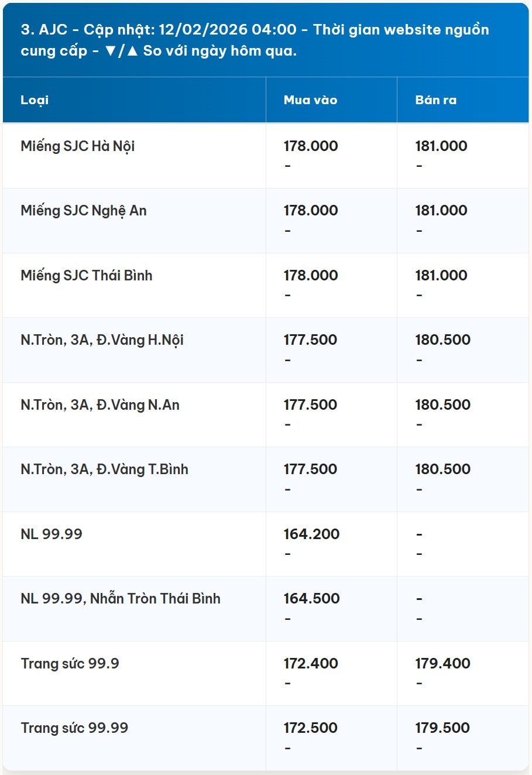Click the Bán ra column header
Viewport: 532px width, 775px height.
435,100
